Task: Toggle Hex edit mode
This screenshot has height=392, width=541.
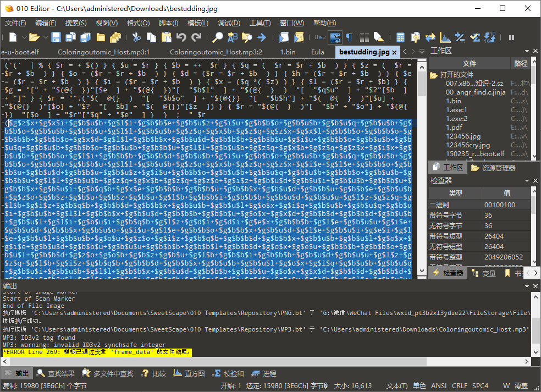Action: tap(320, 37)
